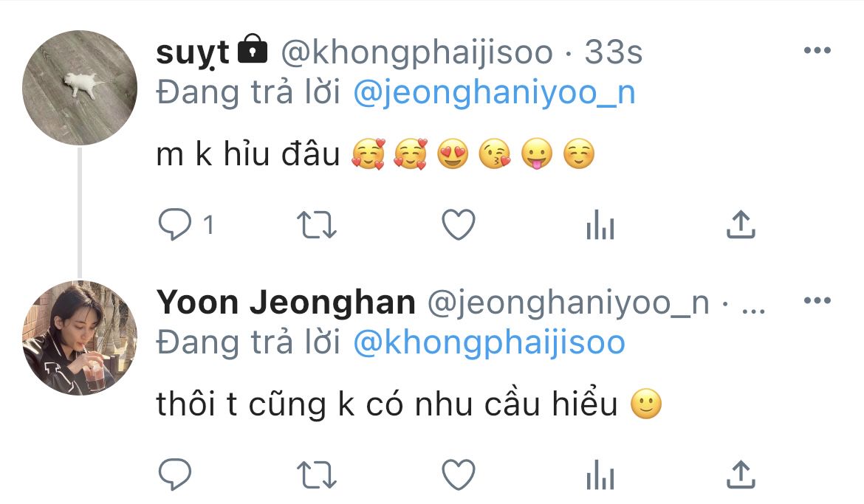Screen dimensions: 864x504
Task: Retweet Yoon Jeonghan's reply
Action: [318, 474]
